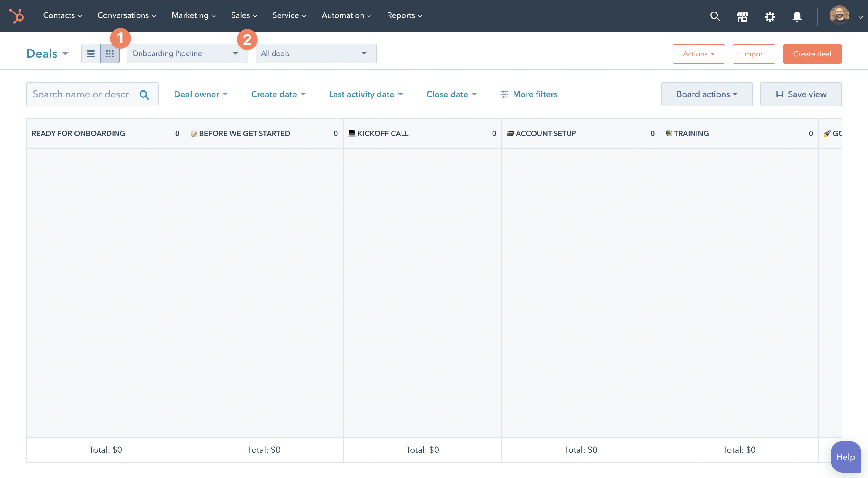
Task: Open the Help chat widget
Action: click(x=846, y=457)
